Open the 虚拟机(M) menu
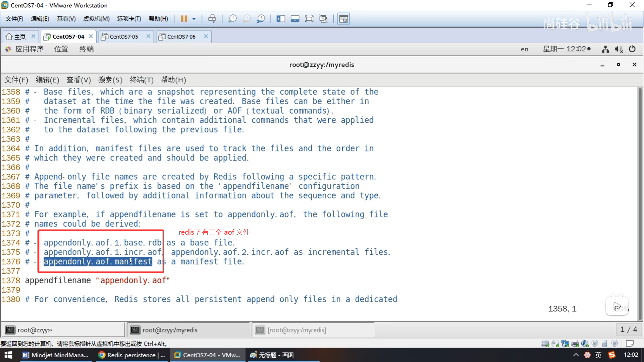Image resolution: width=644 pixels, height=362 pixels. click(96, 19)
